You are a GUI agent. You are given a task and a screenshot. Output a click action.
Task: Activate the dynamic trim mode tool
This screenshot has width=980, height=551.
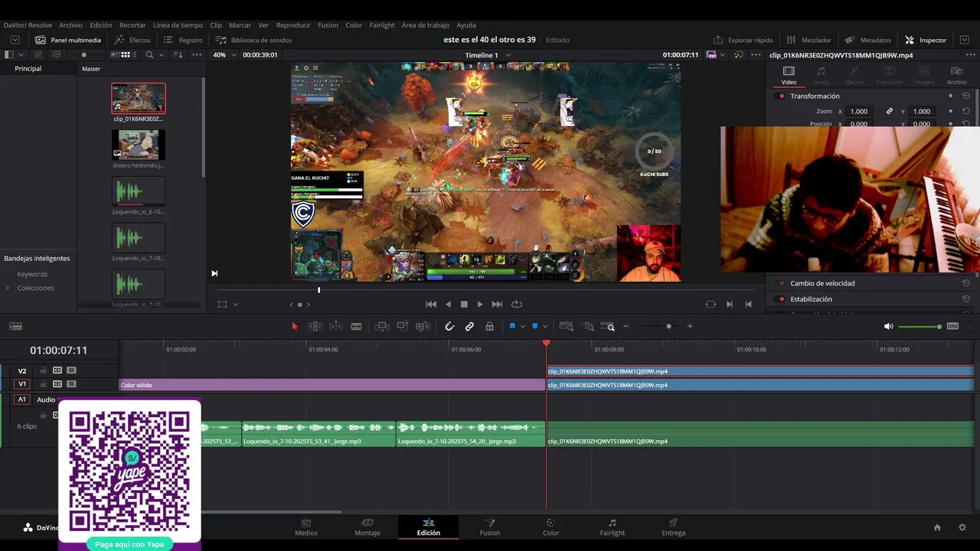pyautogui.click(x=336, y=326)
